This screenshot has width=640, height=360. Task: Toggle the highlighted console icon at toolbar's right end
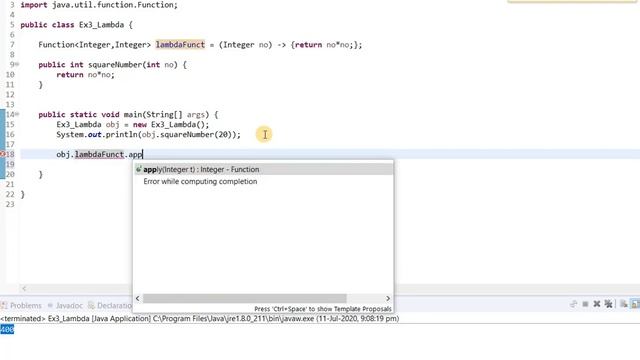pos(635,304)
